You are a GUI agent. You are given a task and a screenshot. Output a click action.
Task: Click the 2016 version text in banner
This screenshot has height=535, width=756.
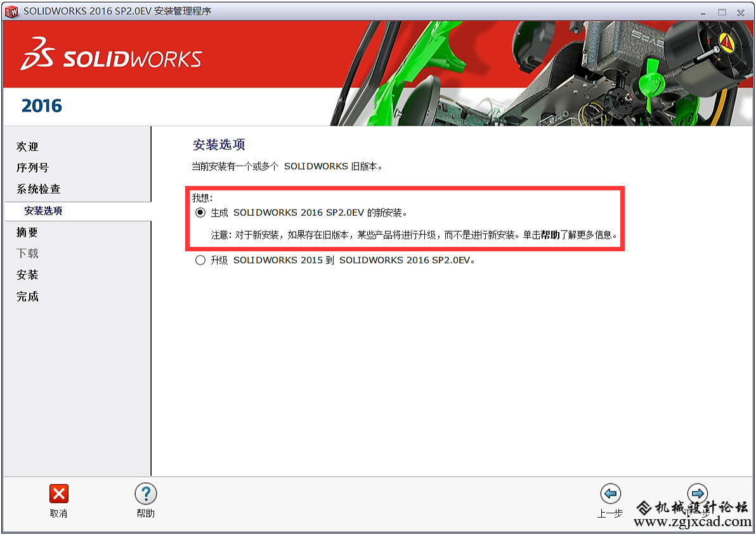[x=42, y=105]
